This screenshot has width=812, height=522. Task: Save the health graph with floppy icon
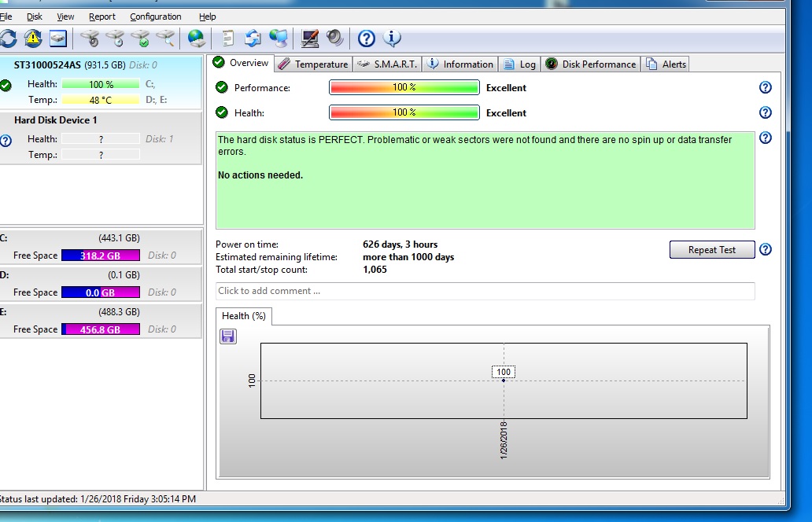[x=227, y=336]
